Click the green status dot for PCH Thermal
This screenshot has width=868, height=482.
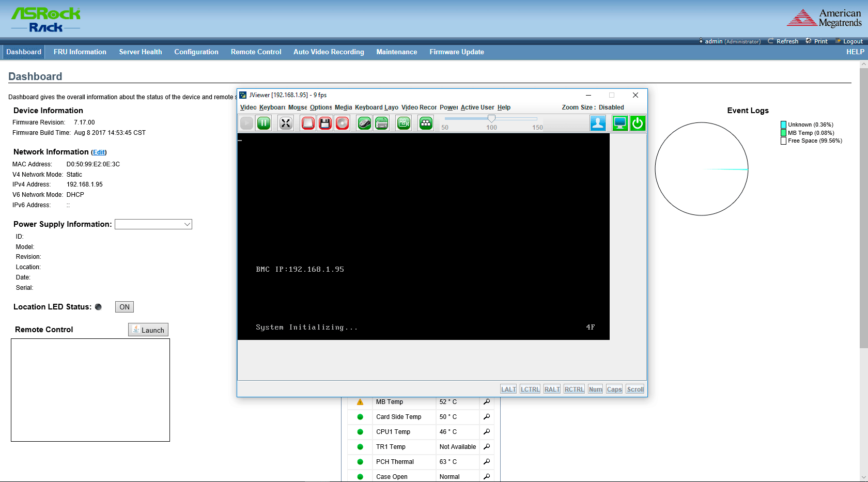360,462
